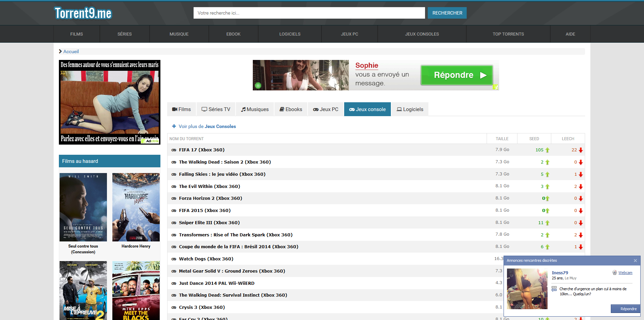This screenshot has width=644, height=320.
Task: Click the gamepad icon beside FIFA 17
Action: [174, 150]
